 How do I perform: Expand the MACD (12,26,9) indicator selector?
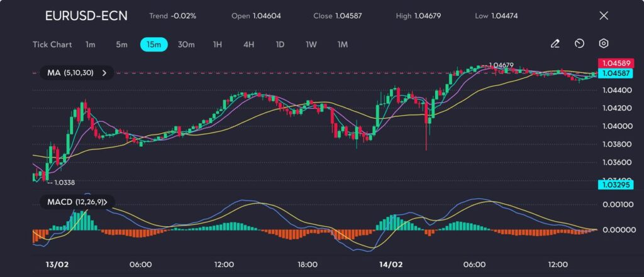tap(77, 202)
